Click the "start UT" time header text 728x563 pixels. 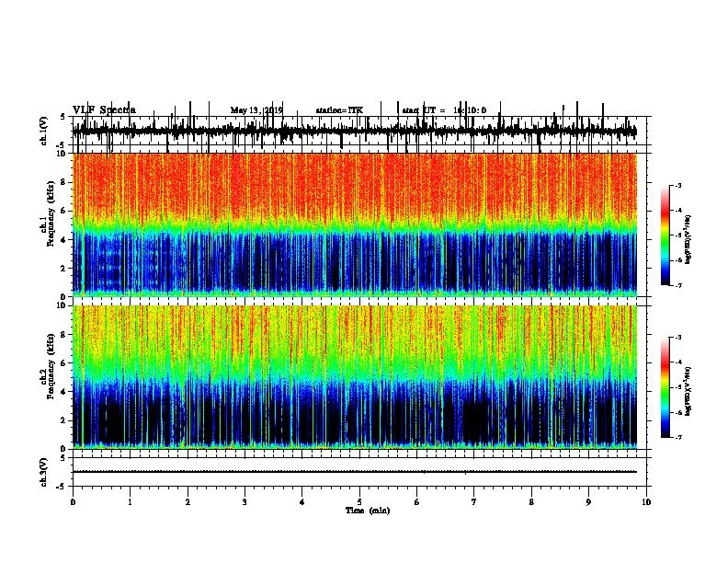(444, 110)
